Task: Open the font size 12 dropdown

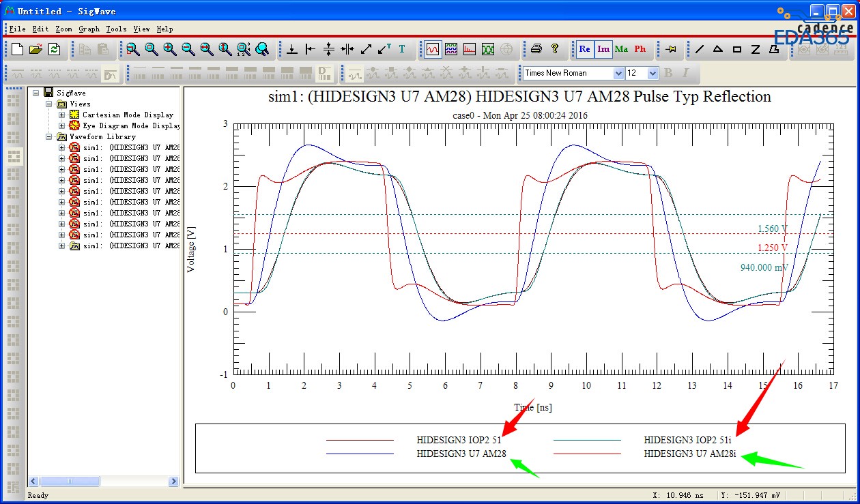Action: tap(652, 73)
